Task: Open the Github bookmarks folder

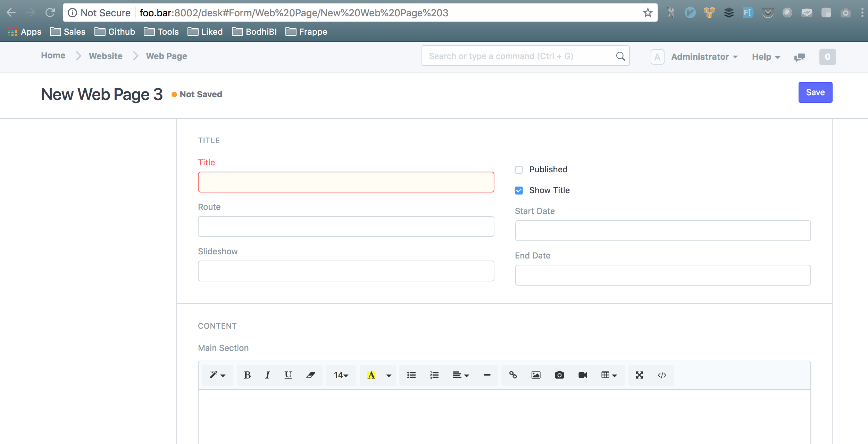Action: (115, 32)
